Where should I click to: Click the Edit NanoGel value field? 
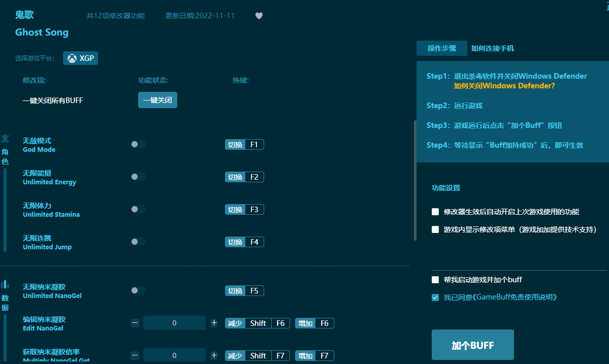point(174,323)
